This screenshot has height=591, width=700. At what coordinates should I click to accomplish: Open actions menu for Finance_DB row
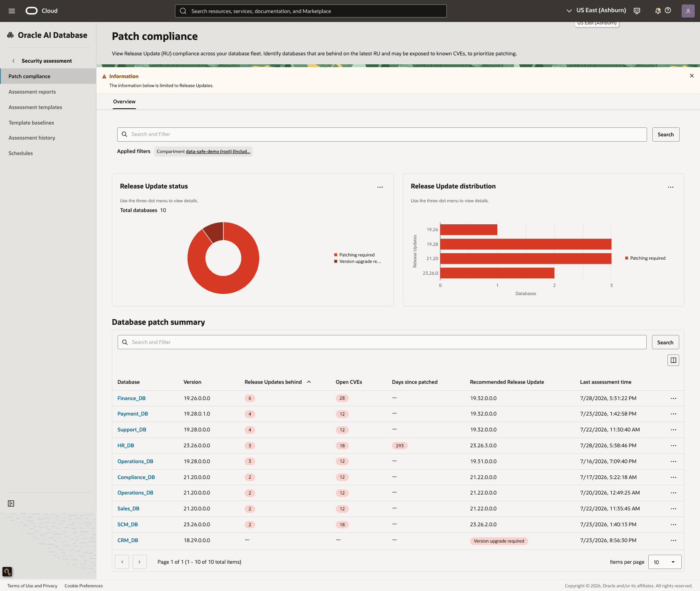(x=673, y=398)
